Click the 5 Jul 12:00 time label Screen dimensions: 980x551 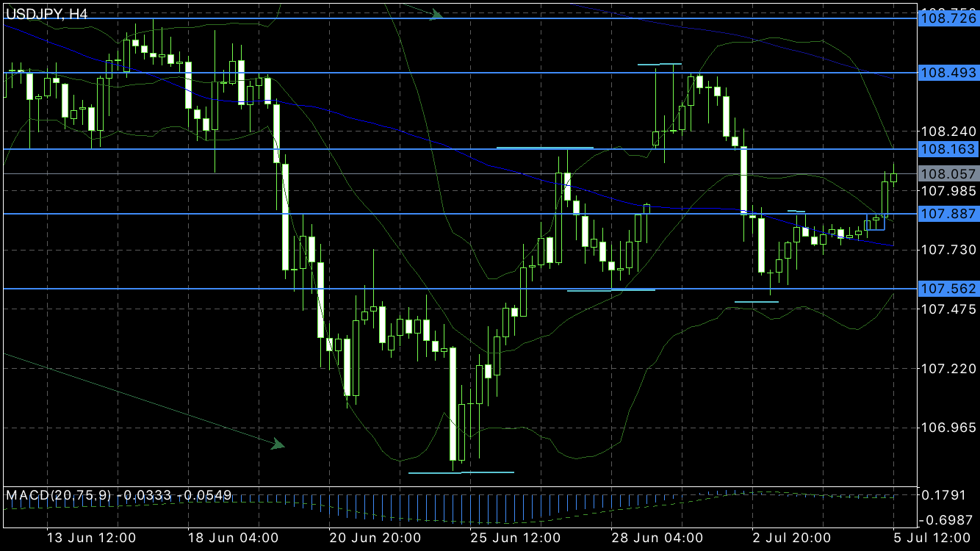931,538
